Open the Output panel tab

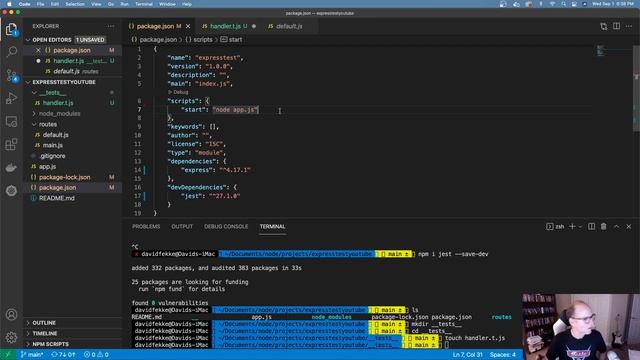click(x=182, y=227)
